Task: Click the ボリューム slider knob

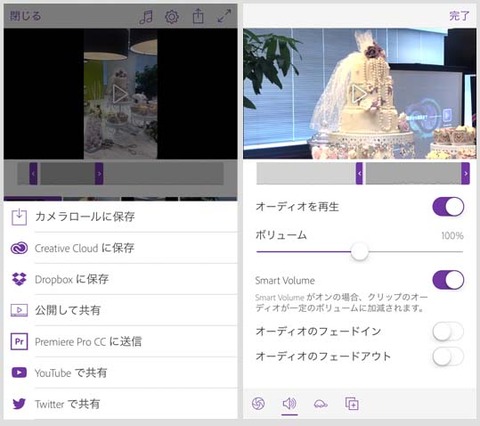Action: [360, 252]
